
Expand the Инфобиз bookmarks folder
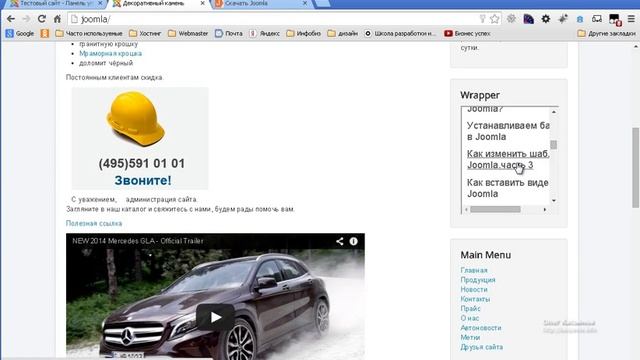303,33
